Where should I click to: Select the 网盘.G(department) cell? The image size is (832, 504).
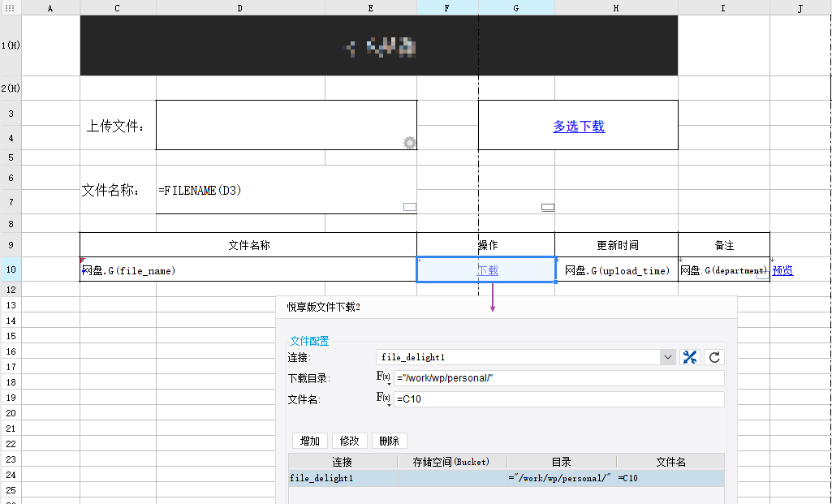724,270
